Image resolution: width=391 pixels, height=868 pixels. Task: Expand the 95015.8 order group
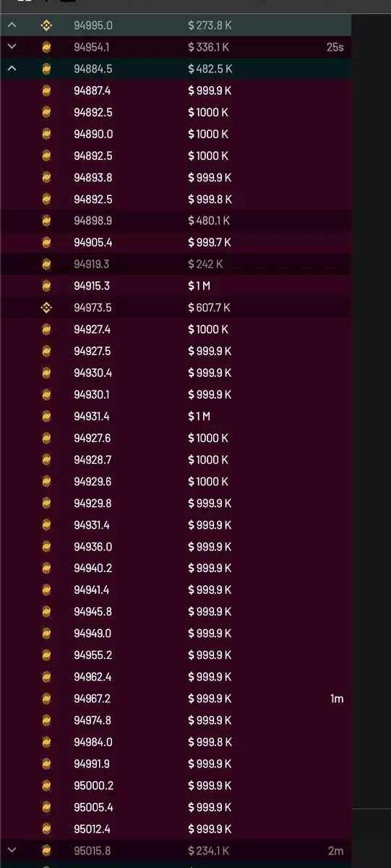pos(12,850)
